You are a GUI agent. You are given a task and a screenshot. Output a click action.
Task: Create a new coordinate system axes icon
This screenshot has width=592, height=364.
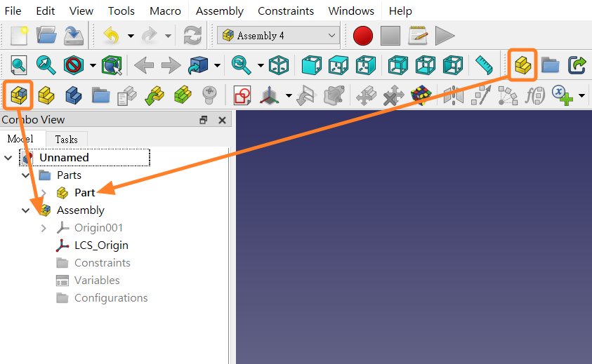click(269, 95)
